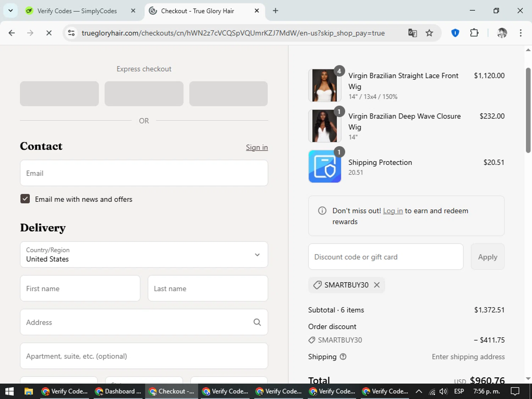The width and height of the screenshot is (532, 399).
Task: Click the taskbar clock 7:56 p. m.
Action: point(487,391)
